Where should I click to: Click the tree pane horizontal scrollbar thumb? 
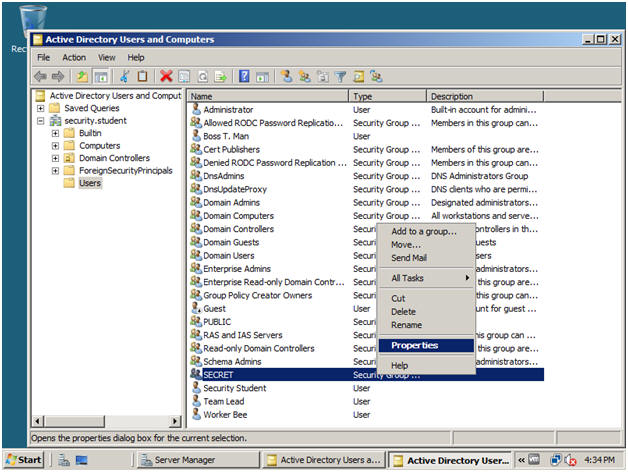74,421
